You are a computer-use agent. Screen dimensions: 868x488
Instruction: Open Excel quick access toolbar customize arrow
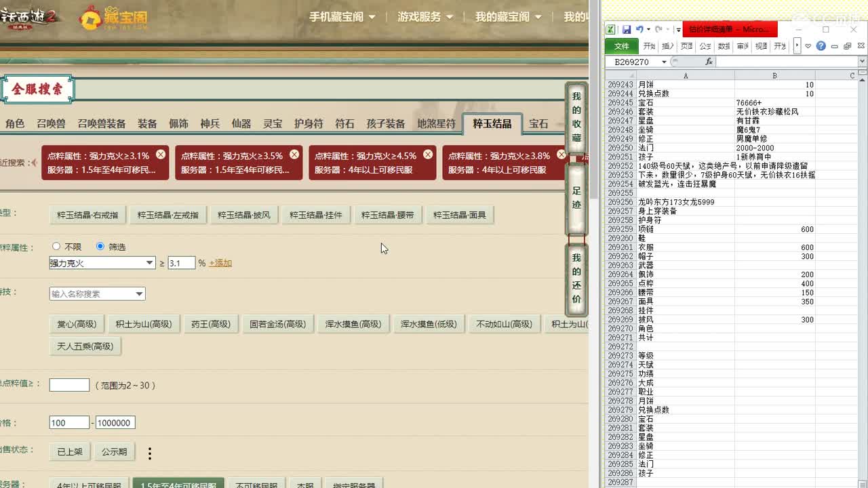click(678, 30)
